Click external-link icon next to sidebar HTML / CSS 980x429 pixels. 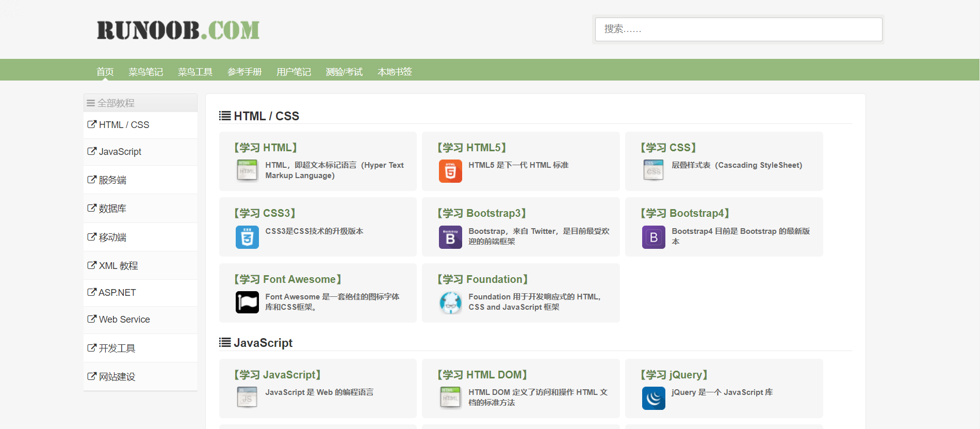click(92, 124)
